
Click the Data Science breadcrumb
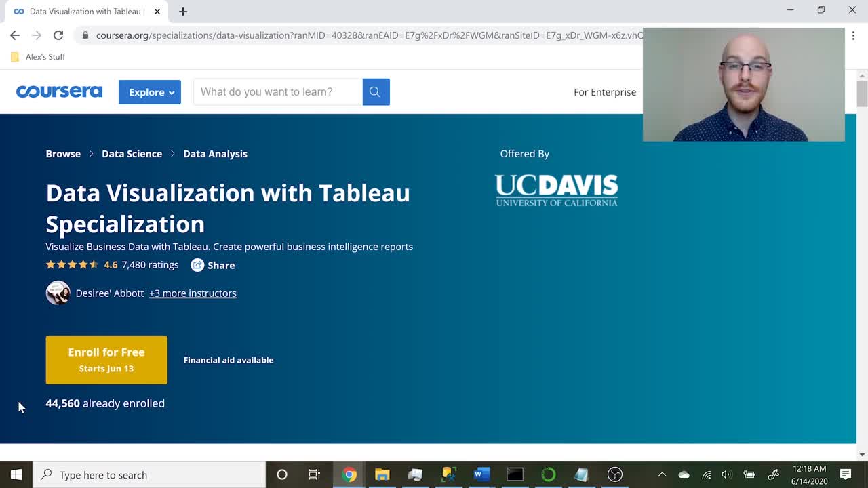(132, 154)
